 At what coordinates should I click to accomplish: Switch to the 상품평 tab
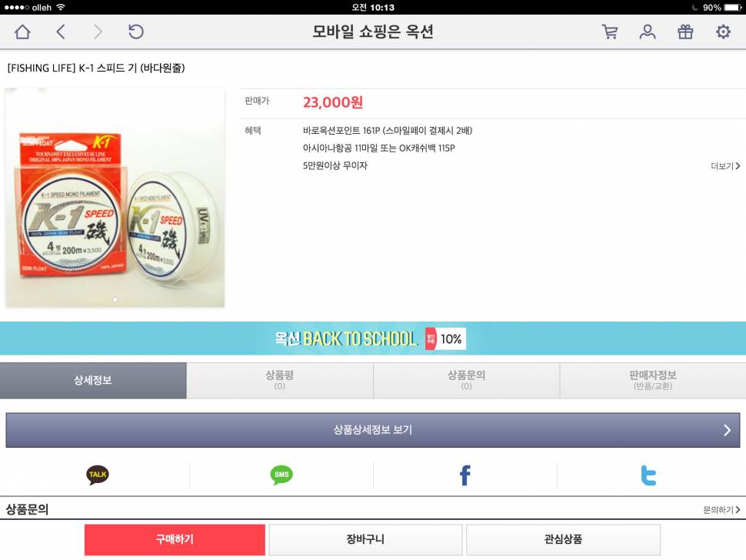(x=280, y=380)
